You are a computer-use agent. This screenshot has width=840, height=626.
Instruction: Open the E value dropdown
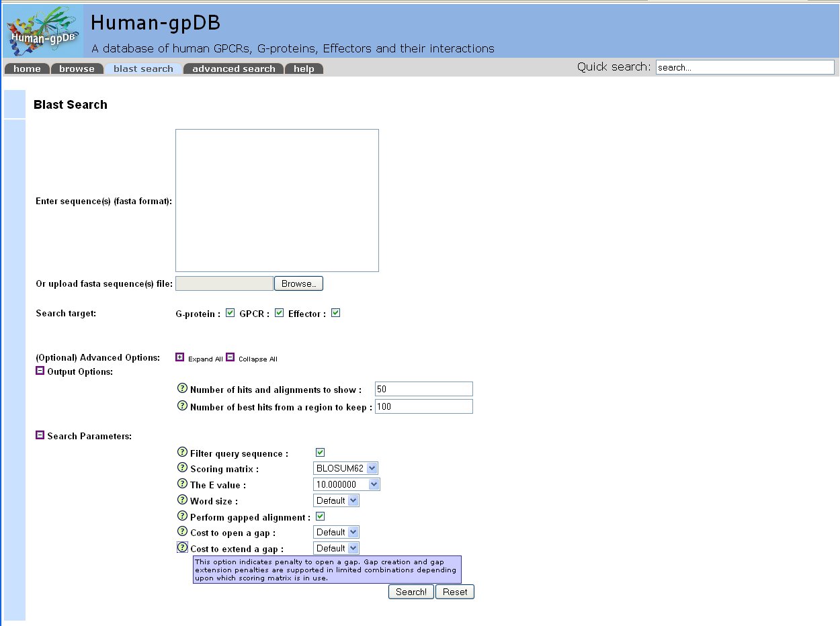tap(347, 484)
